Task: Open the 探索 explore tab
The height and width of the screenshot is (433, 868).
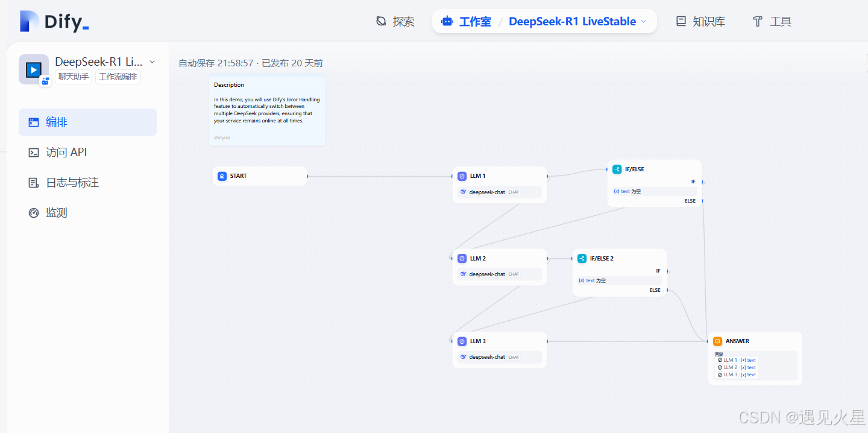Action: 395,22
